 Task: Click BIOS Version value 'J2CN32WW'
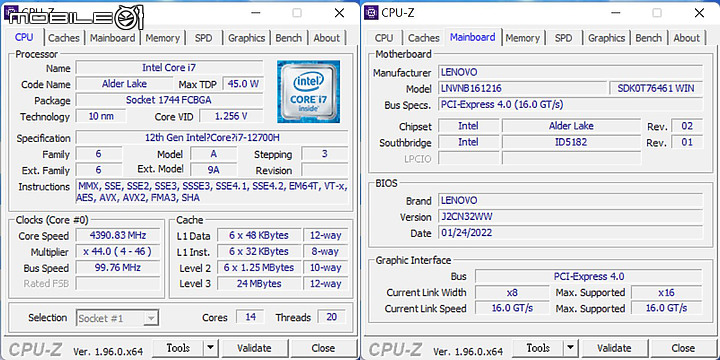click(x=570, y=217)
